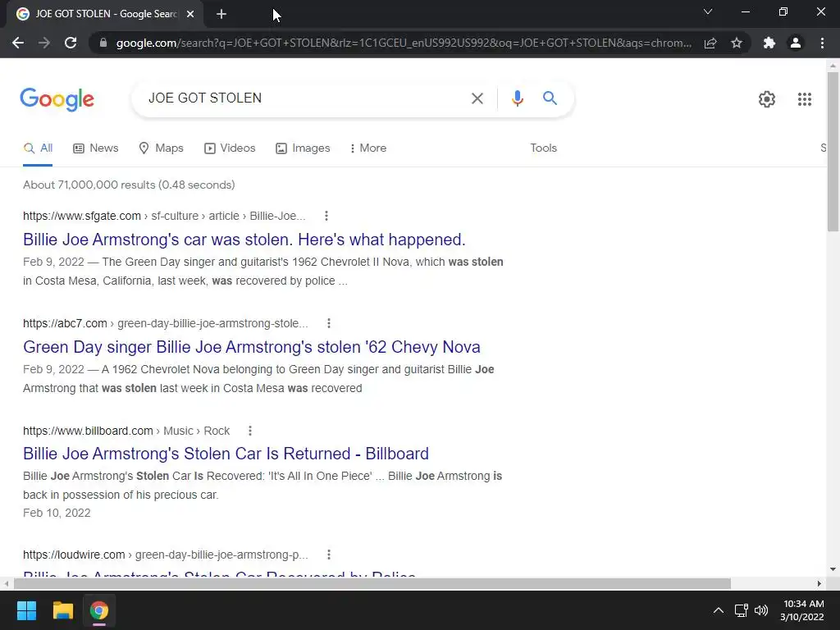Click the billboard.com URL breadcrumb
The height and width of the screenshot is (630, 840).
tap(126, 431)
